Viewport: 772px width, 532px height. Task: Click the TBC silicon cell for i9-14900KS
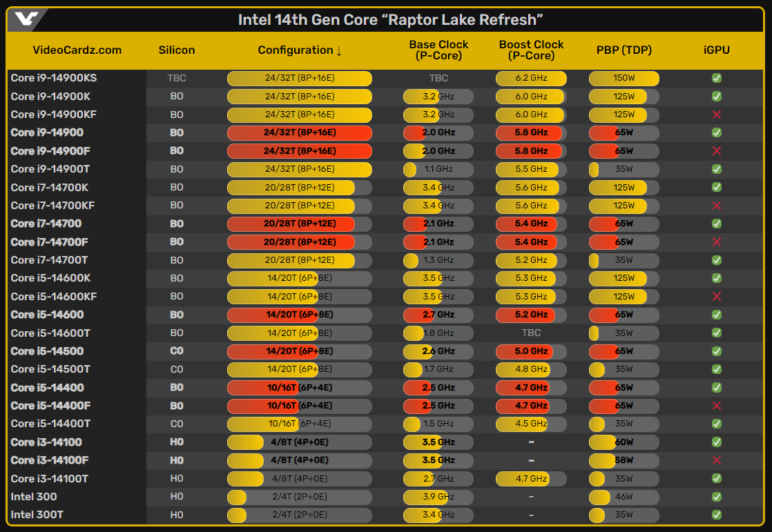tap(177, 78)
